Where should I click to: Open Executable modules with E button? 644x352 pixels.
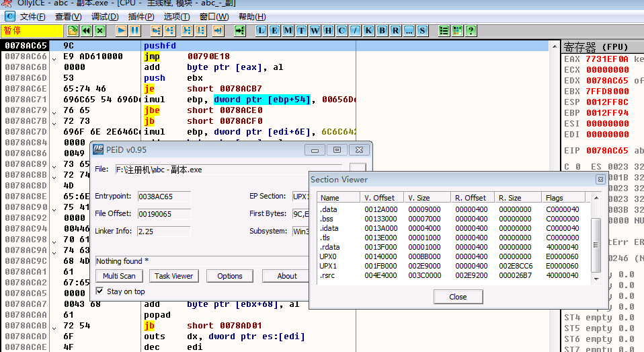(274, 31)
